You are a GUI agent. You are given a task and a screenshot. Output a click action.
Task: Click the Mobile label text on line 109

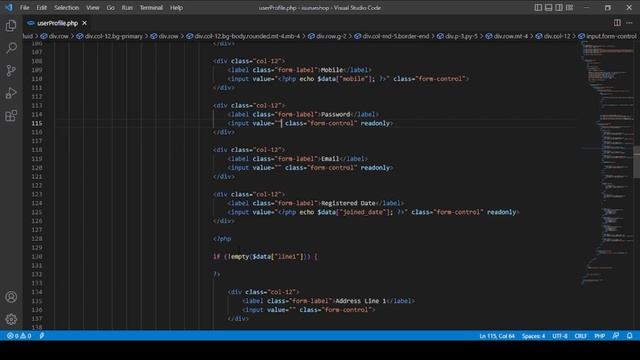[x=332, y=70]
